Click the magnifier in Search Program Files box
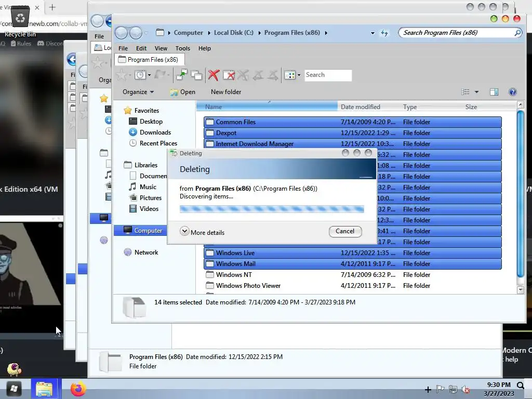Viewport: 532px width, 399px height. [x=517, y=33]
